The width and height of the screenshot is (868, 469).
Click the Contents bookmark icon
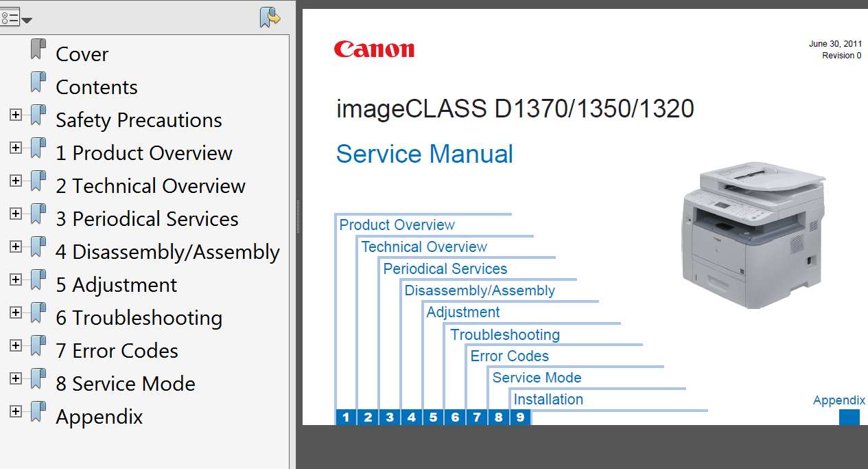[x=38, y=83]
